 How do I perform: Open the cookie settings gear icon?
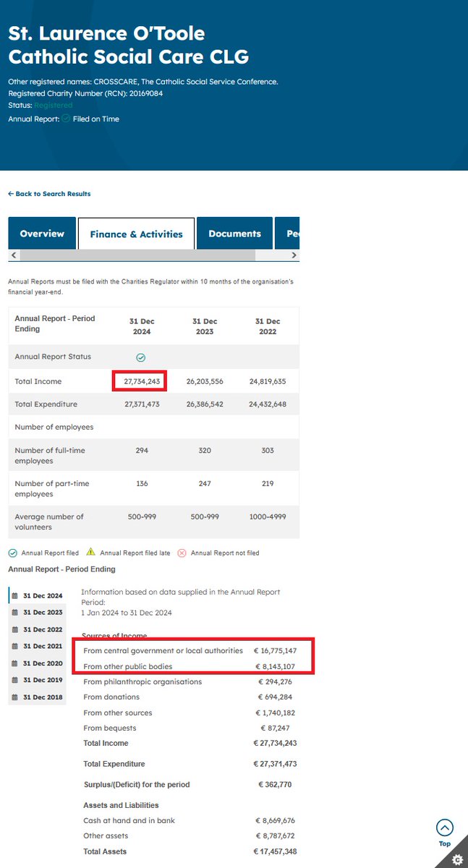[x=456, y=859]
